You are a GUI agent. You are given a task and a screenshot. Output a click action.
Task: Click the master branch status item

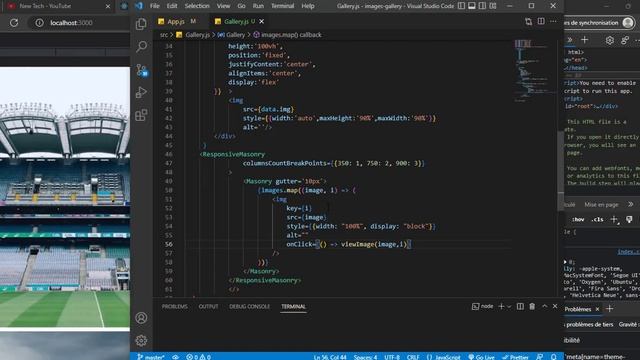(x=151, y=356)
